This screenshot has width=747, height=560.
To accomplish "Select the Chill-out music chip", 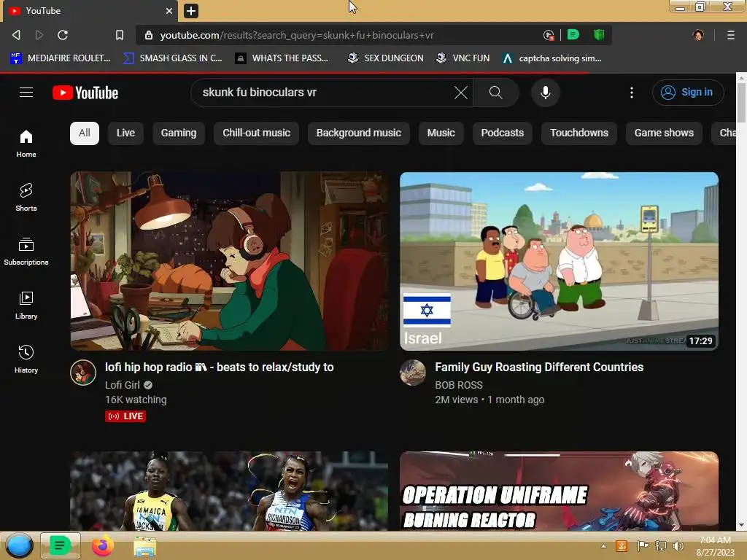I will tap(256, 133).
